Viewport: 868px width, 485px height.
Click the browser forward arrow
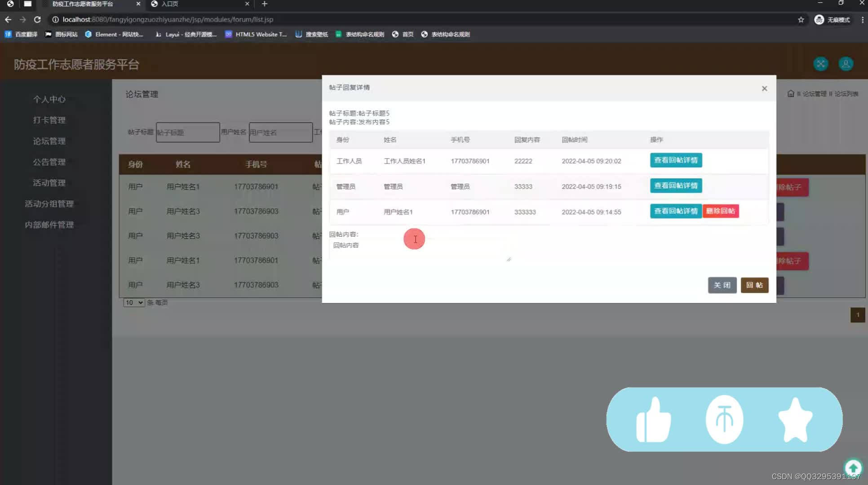(x=22, y=19)
